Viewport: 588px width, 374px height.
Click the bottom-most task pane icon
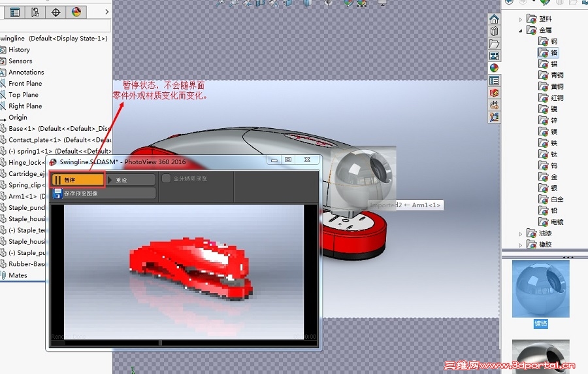[495, 117]
